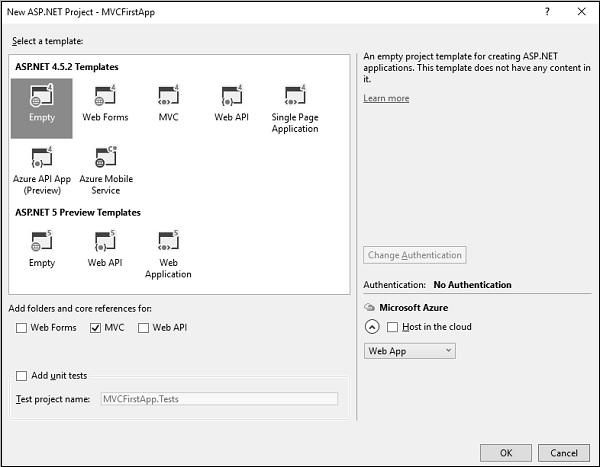Check Host in the cloud option
600x467 pixels.
[392, 327]
